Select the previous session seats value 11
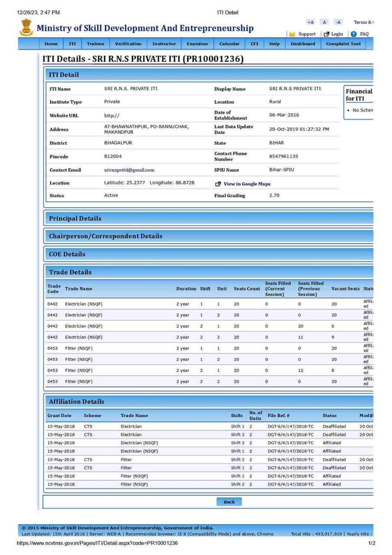Image resolution: width=392 pixels, height=555 pixels. (301, 337)
